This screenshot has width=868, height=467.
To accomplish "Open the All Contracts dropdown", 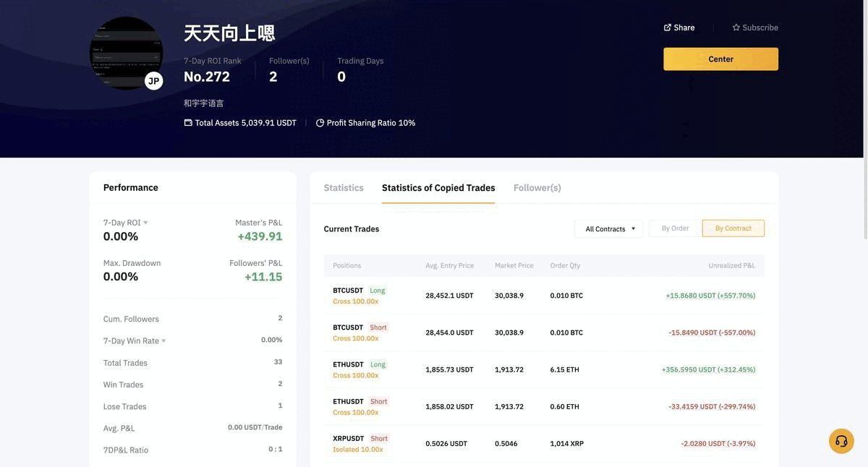I will [x=608, y=229].
